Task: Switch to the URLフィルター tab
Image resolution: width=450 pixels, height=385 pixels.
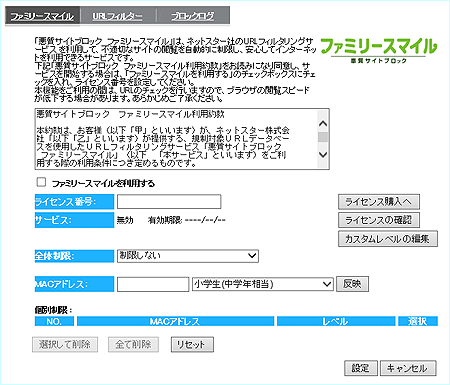Action: (x=117, y=16)
